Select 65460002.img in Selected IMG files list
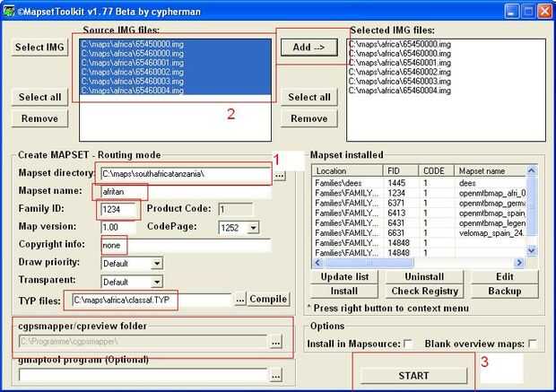Viewport: 556px width, 392px height. pos(446,72)
